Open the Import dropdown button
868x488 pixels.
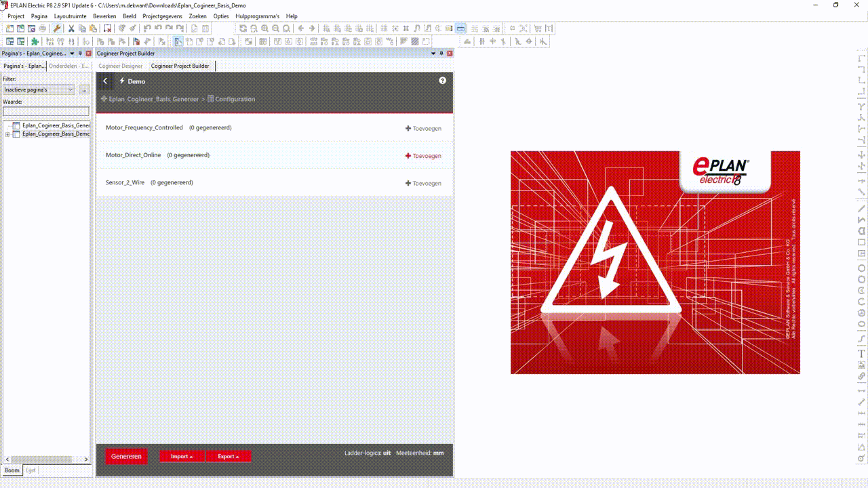click(x=182, y=456)
